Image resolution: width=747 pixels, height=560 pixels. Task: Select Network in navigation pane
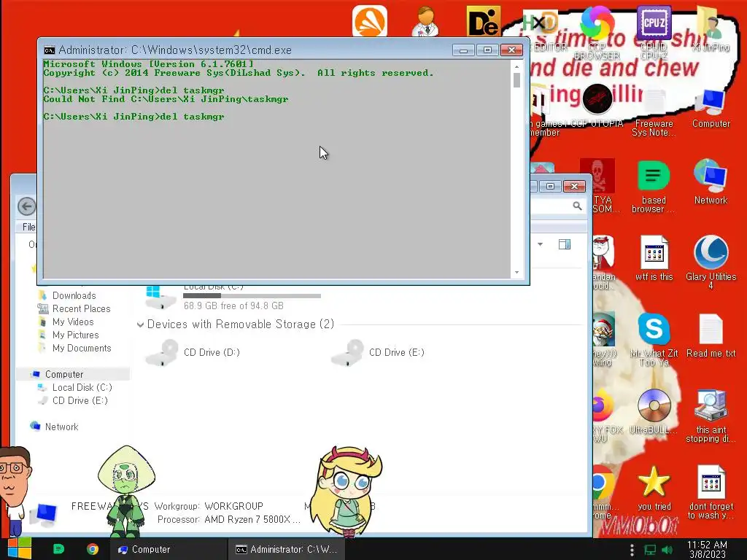(61, 427)
